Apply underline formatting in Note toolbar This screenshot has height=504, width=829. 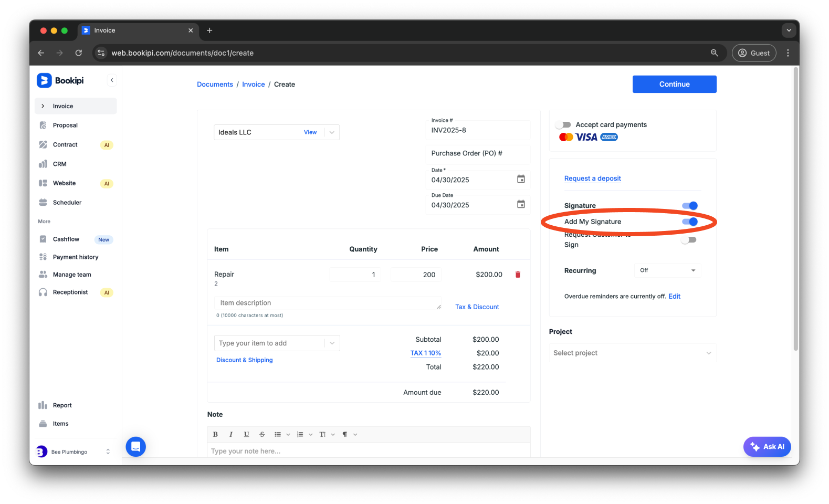(246, 434)
